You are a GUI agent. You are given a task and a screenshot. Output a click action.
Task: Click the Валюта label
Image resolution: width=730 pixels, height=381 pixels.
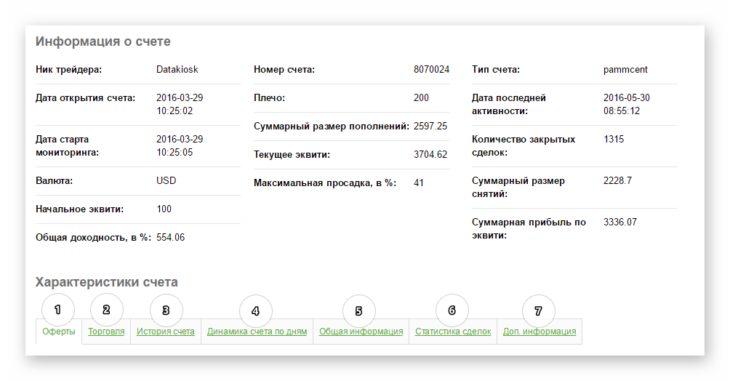(x=54, y=181)
